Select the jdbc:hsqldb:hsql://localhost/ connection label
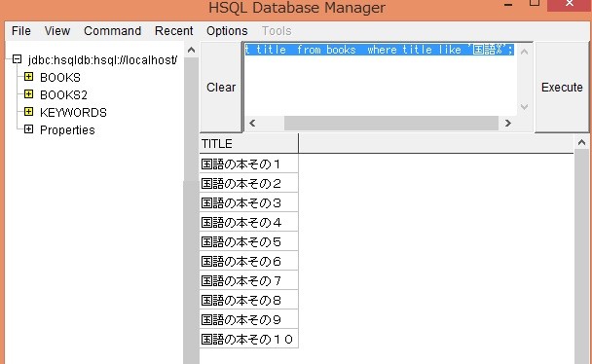Screen dimensions: 592x364 (x=102, y=60)
